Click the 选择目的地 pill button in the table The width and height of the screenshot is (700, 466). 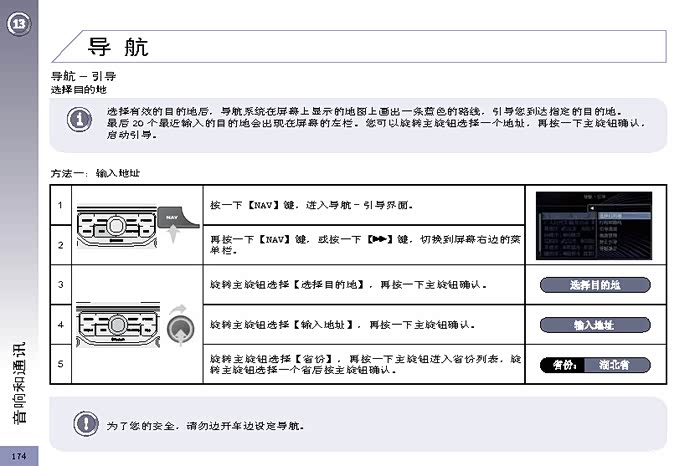pyautogui.click(x=595, y=285)
